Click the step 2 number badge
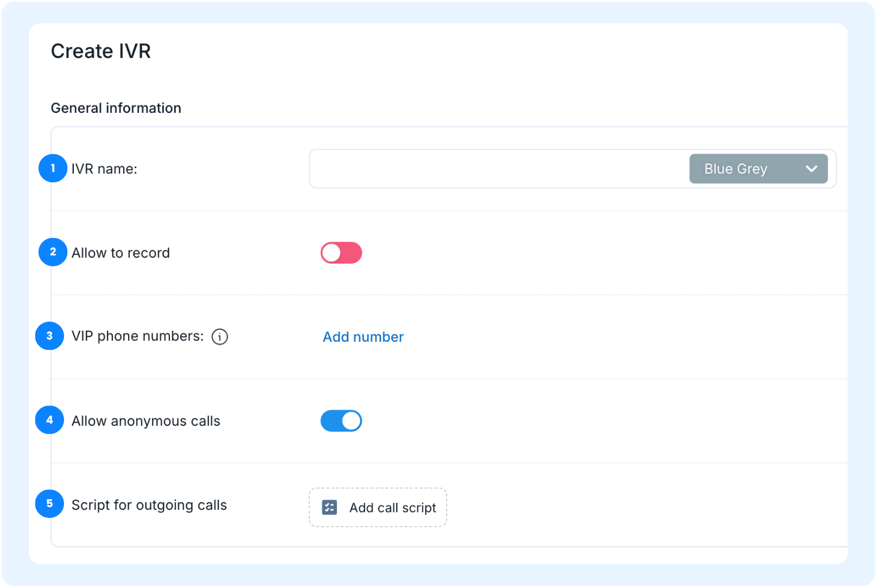 pyautogui.click(x=53, y=252)
